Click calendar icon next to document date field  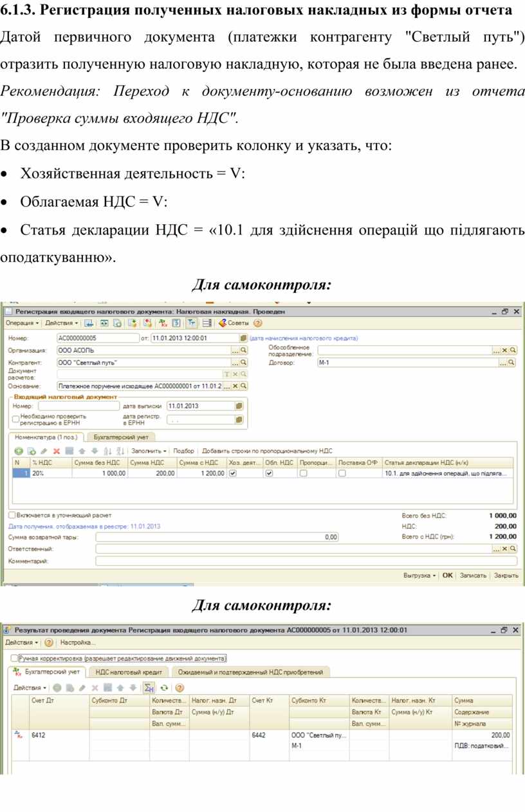(x=243, y=338)
